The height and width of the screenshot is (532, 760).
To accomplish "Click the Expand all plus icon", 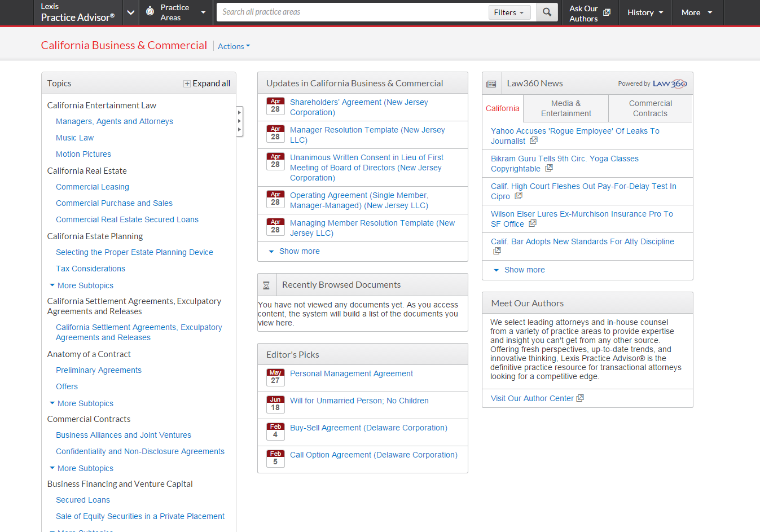I will pos(187,83).
